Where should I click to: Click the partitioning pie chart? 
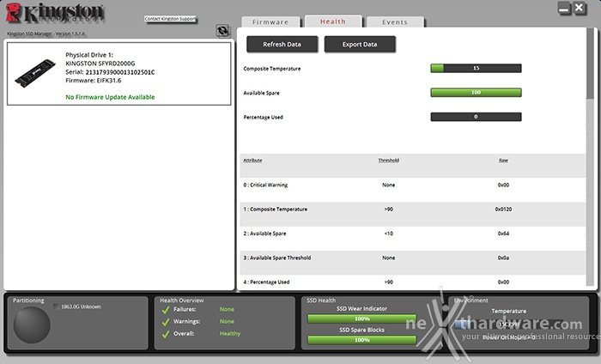click(x=32, y=325)
